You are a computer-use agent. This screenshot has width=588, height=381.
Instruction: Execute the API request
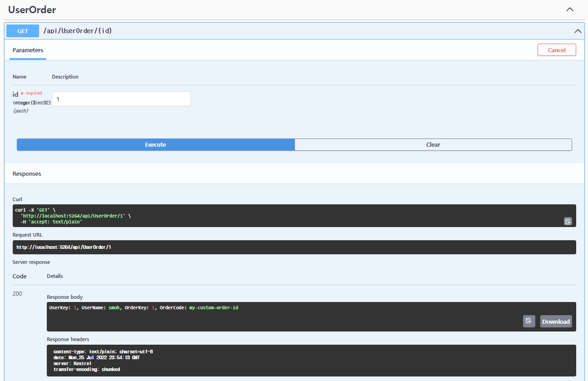pyautogui.click(x=155, y=144)
